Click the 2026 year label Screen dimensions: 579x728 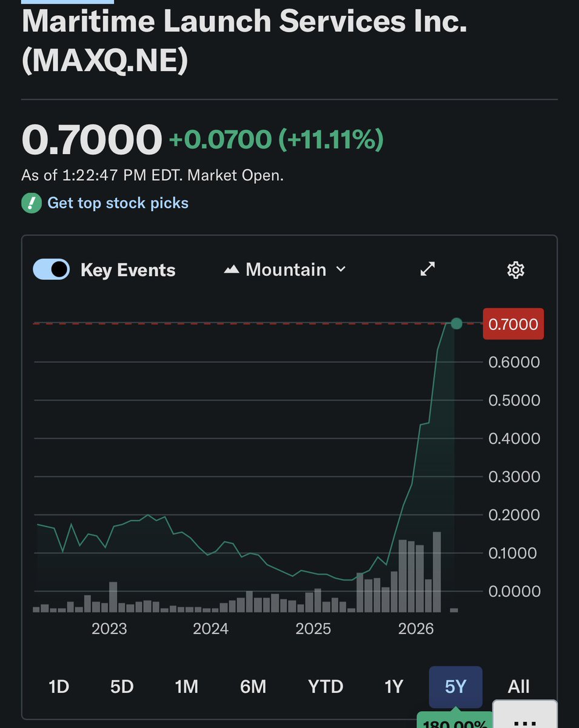[x=416, y=629]
